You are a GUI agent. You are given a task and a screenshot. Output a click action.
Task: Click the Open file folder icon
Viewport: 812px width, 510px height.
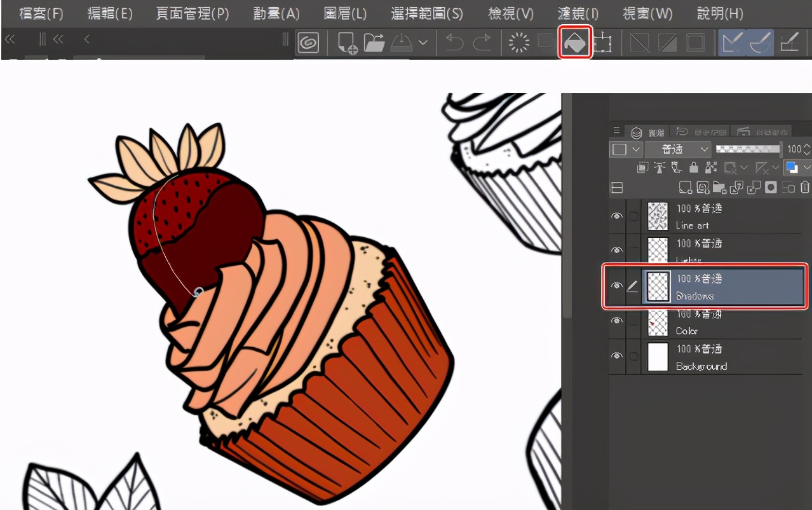tap(374, 43)
